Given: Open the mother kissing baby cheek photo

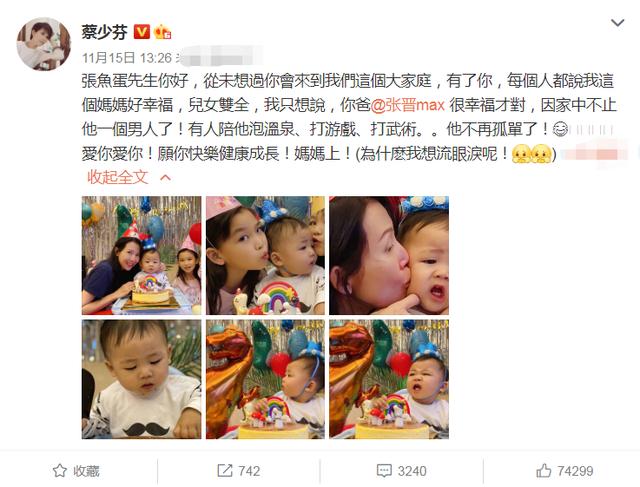Looking at the screenshot, I should point(389,255).
